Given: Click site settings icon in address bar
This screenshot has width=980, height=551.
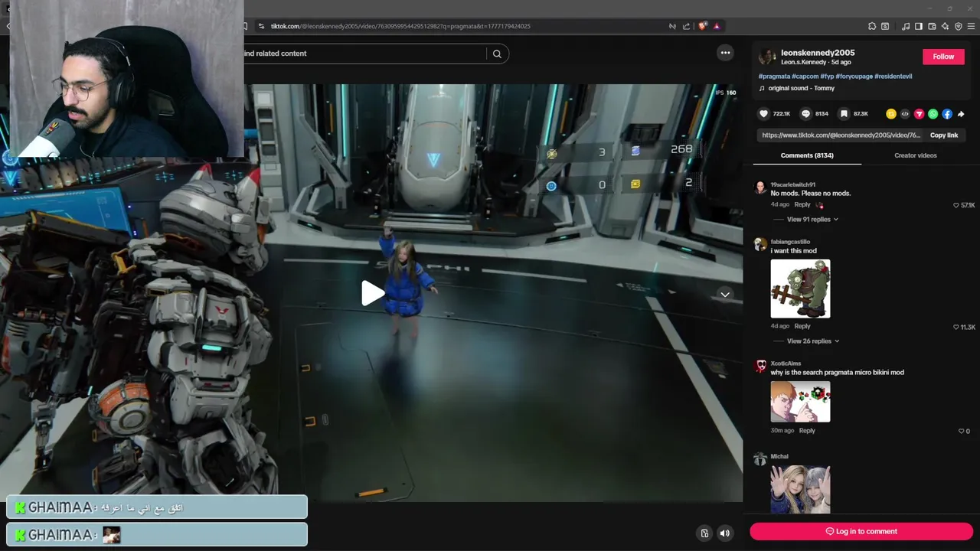Looking at the screenshot, I should point(261,26).
